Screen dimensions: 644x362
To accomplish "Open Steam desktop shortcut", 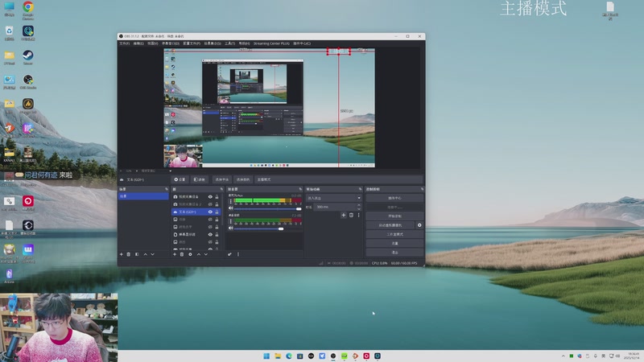I will click(x=27, y=56).
